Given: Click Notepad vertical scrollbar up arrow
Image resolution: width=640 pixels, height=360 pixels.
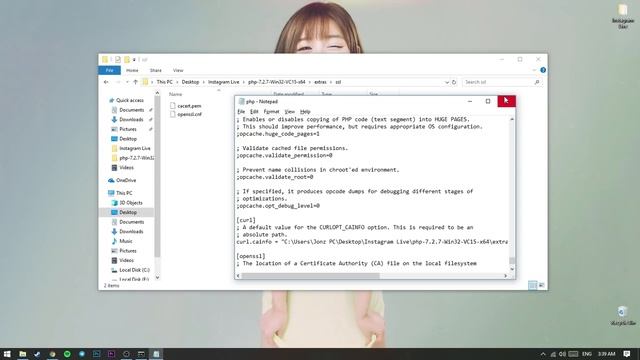Looking at the screenshot, I should click(512, 119).
